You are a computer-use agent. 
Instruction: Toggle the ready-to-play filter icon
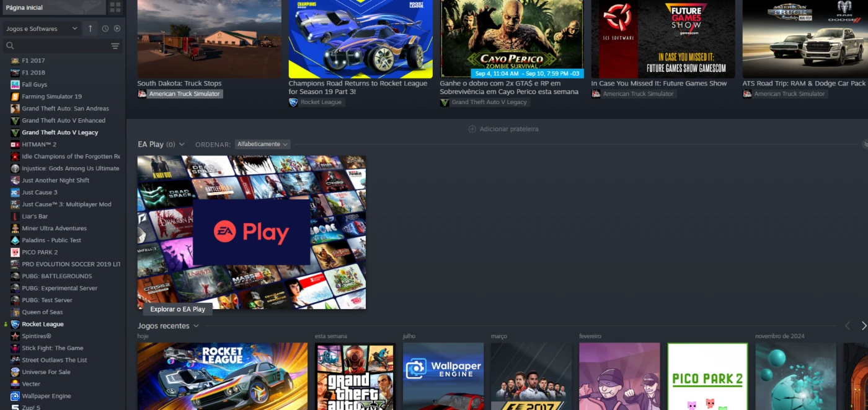117,28
